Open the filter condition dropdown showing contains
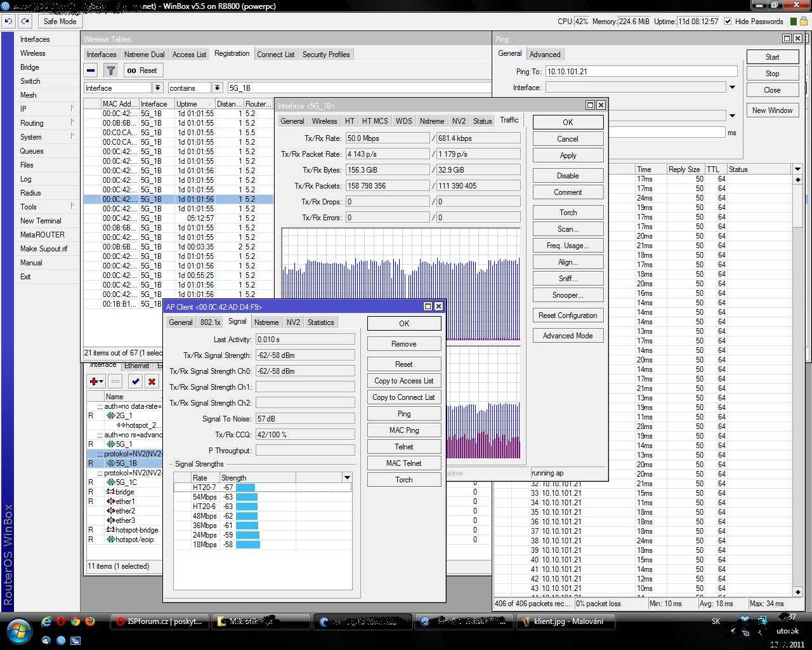 click(x=217, y=88)
